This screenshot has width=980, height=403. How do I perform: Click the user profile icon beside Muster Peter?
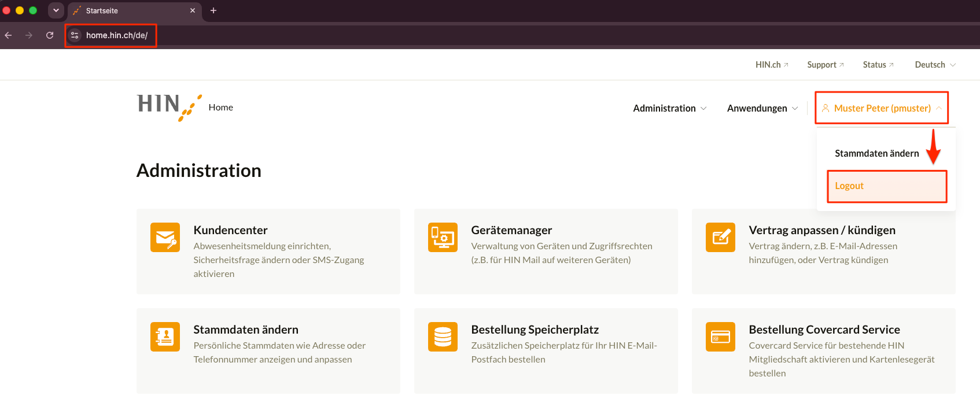[826, 108]
